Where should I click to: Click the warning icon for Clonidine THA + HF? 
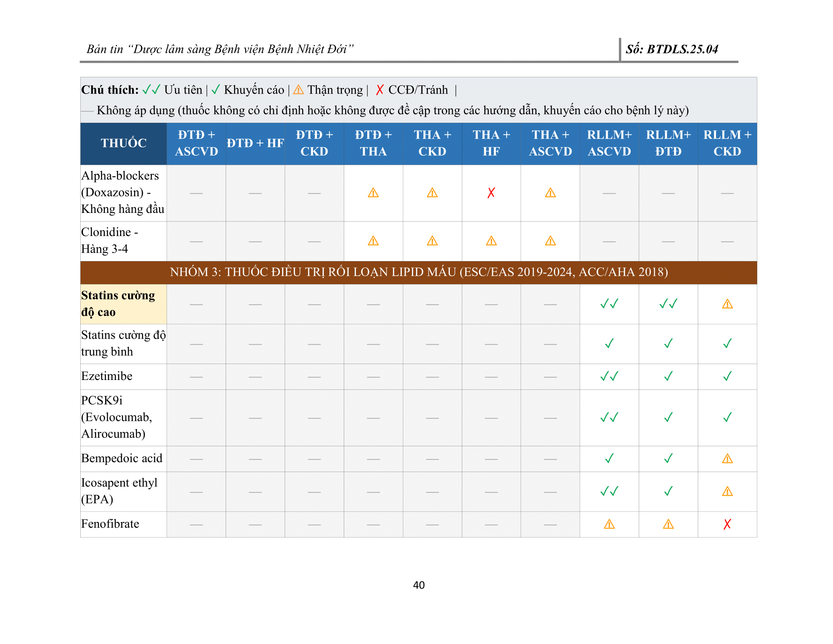pos(491,241)
